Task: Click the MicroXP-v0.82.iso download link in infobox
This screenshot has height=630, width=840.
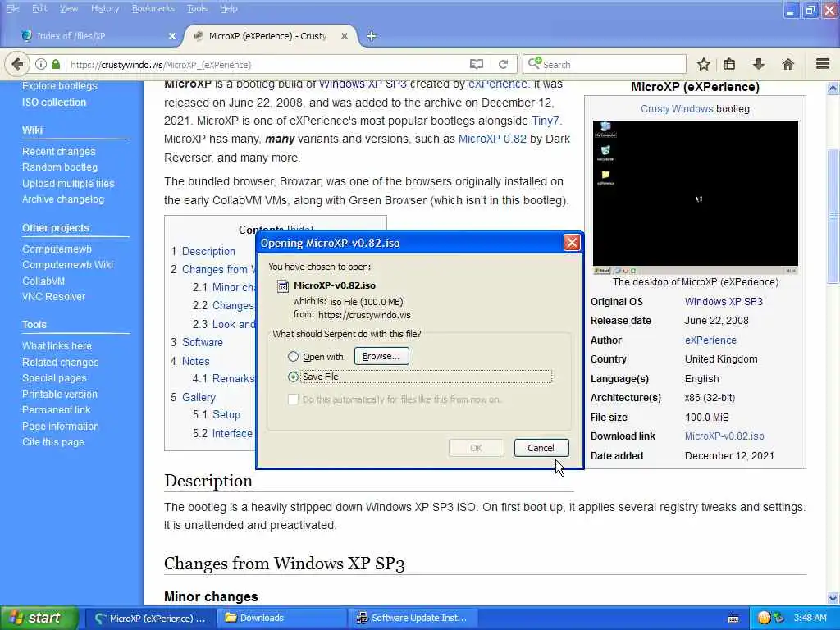Action: tap(724, 436)
